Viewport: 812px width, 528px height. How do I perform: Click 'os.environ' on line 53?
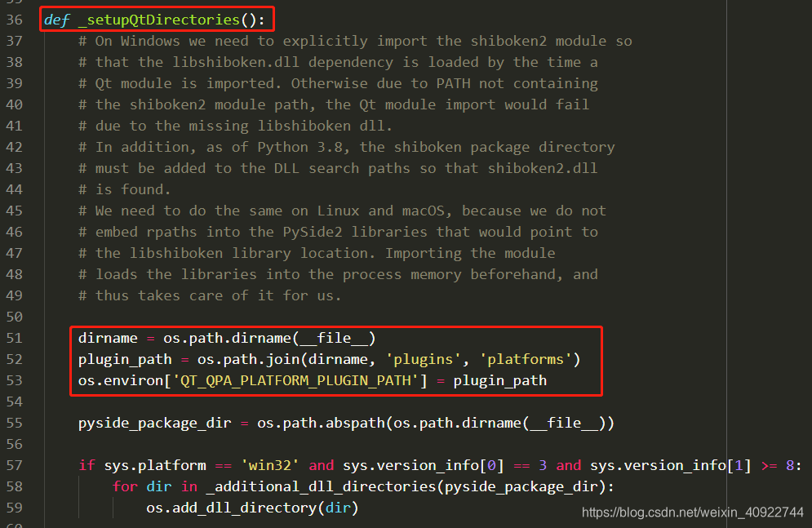click(120, 380)
